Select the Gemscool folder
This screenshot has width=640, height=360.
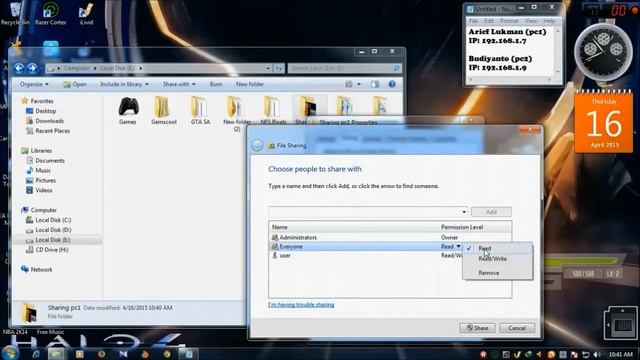click(x=164, y=111)
